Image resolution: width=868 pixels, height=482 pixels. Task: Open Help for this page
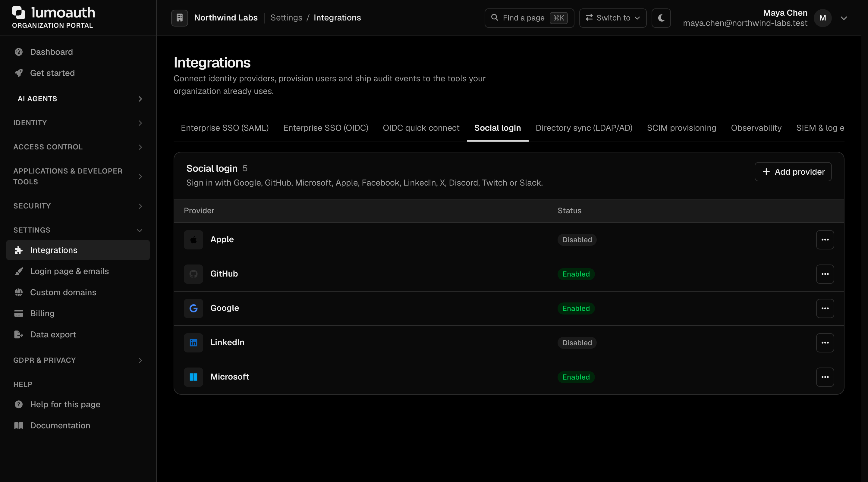[78, 405]
